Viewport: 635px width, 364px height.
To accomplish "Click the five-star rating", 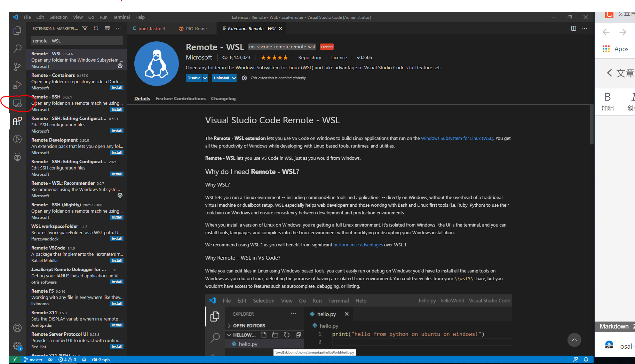I will pos(274,57).
